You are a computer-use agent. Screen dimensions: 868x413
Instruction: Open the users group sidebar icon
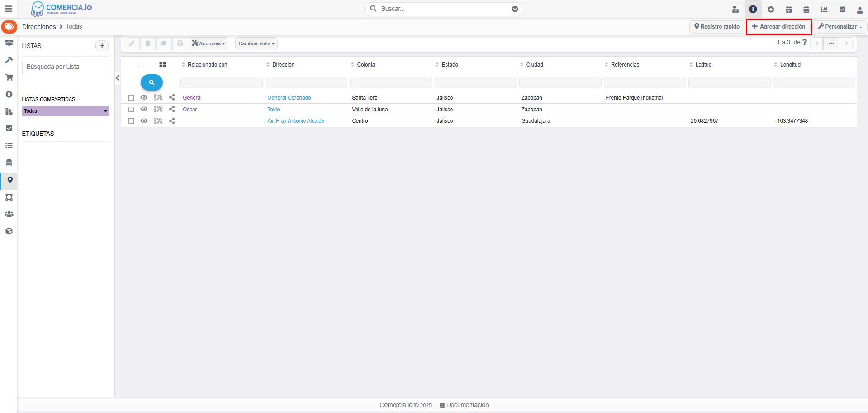[9, 214]
